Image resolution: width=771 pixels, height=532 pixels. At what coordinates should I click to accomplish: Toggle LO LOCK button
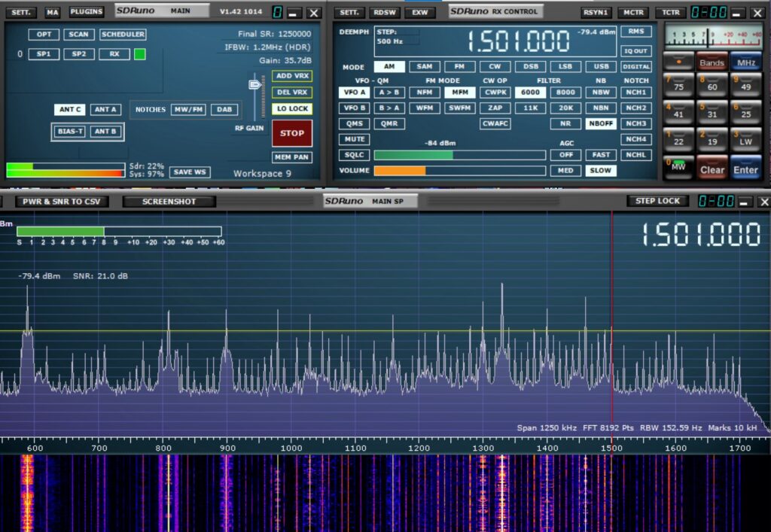292,108
